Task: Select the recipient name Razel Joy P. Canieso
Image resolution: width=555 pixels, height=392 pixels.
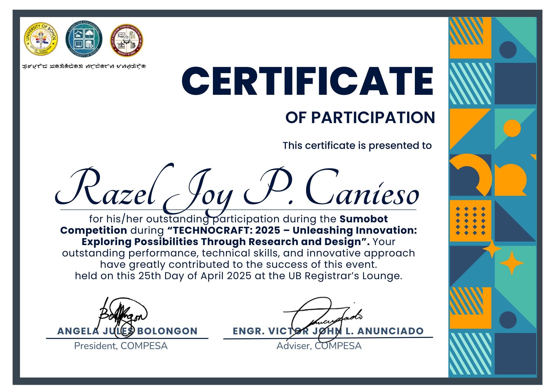Action: (237, 190)
